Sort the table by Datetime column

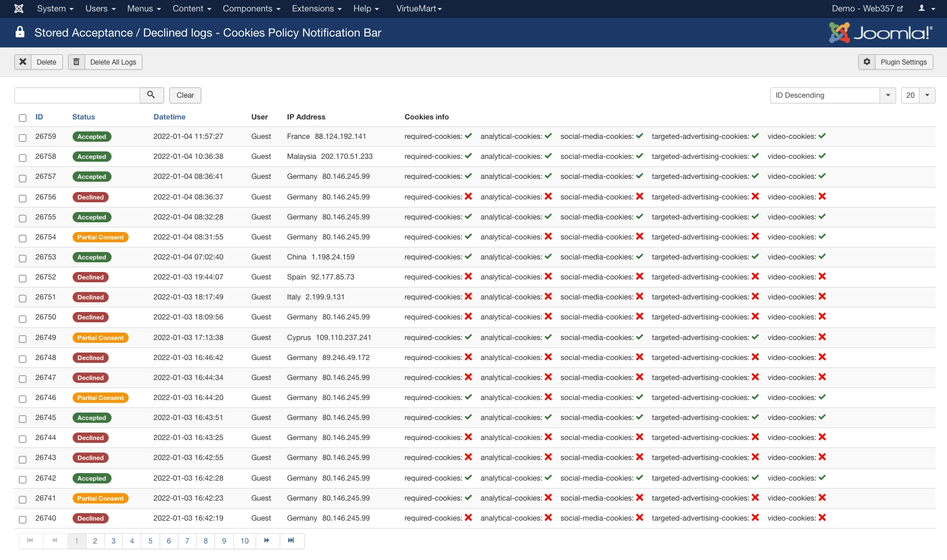click(x=169, y=117)
